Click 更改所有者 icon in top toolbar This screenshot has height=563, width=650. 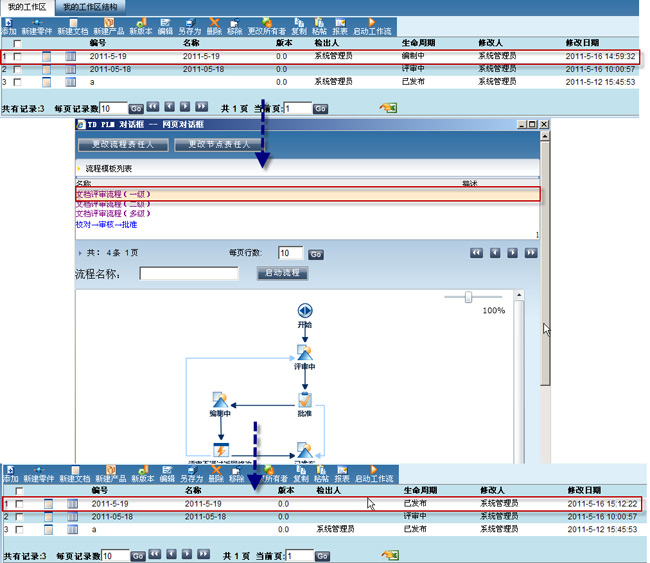266,22
